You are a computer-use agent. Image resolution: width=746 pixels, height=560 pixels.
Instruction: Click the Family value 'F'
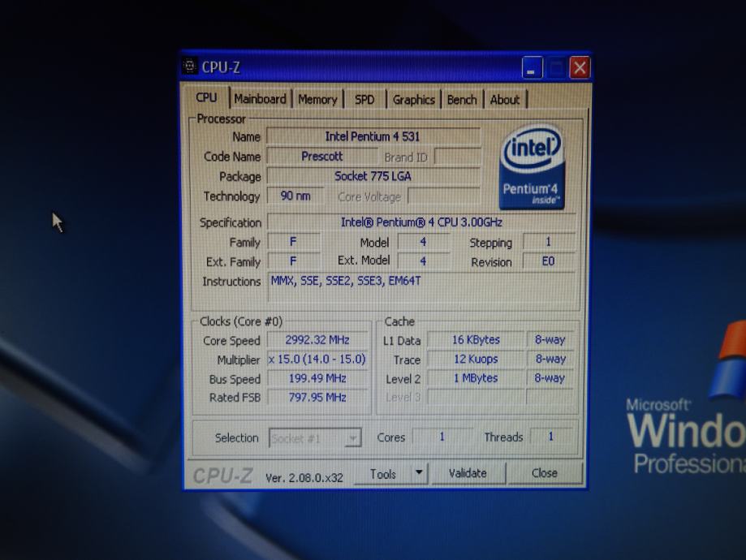point(294,242)
